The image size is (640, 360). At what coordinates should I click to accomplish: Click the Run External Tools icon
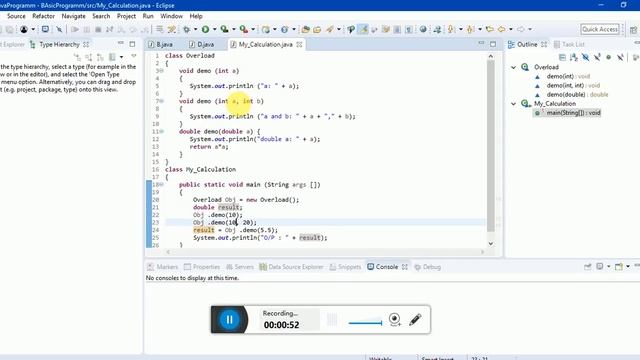click(x=244, y=29)
